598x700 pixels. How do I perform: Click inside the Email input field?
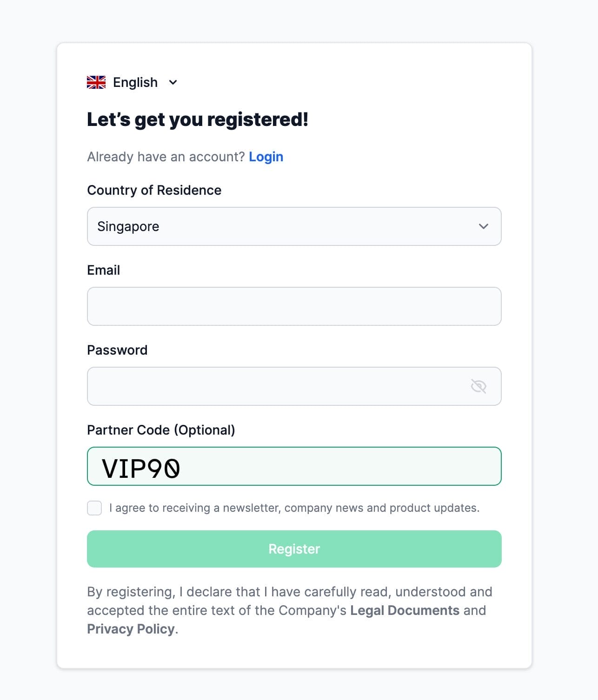tap(294, 306)
